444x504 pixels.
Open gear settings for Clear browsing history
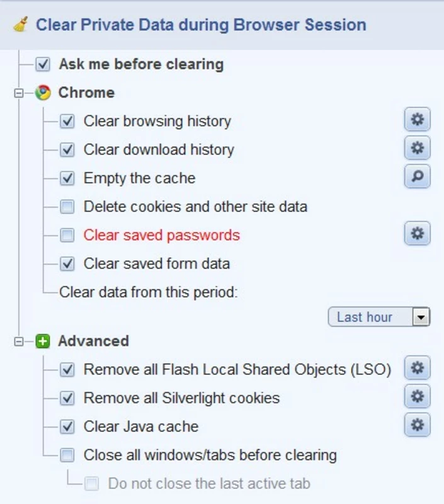coord(417,120)
